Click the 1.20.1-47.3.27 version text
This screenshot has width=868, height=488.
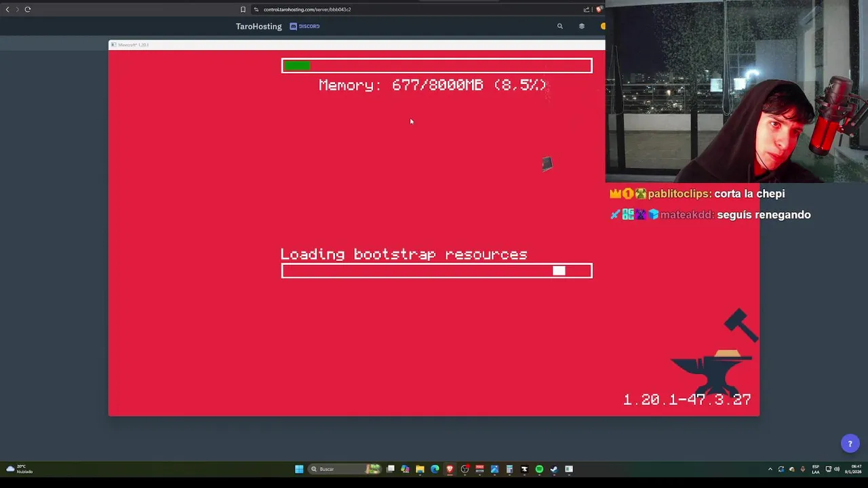(x=687, y=400)
